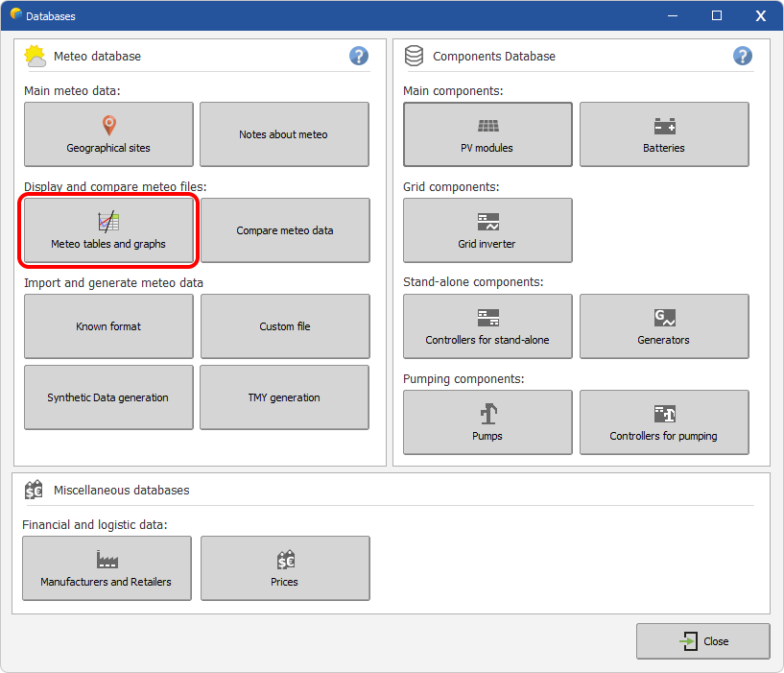Open help for Components Database
The image size is (784, 673).
[743, 56]
